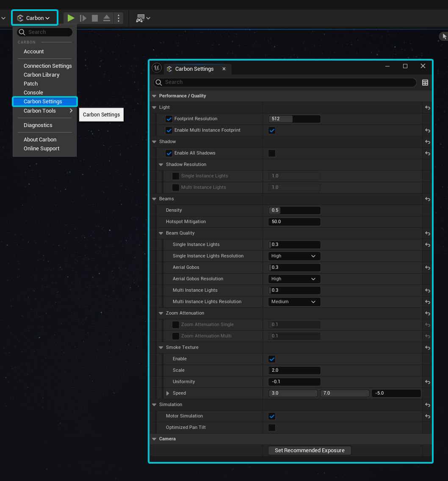Toggle Enable Multi Instance Footprint checkbox
Screen dimensions: 448x481
(x=271, y=130)
